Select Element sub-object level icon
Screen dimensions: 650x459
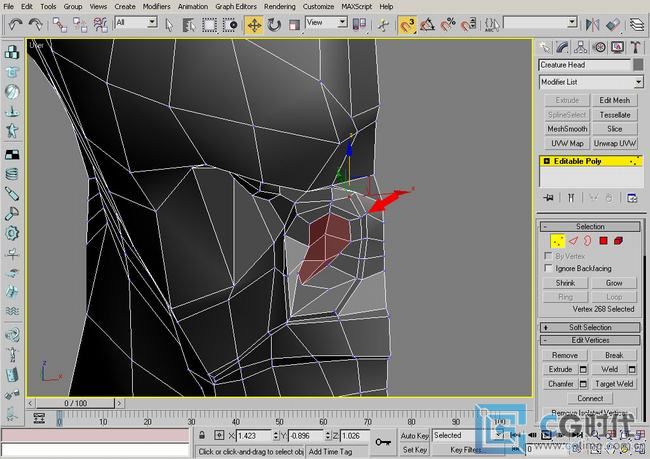click(618, 241)
